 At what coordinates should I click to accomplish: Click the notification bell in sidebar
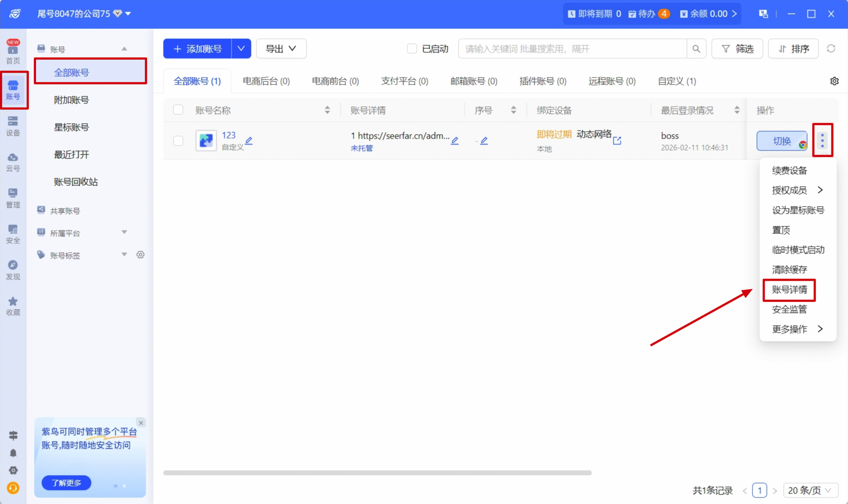point(13,453)
